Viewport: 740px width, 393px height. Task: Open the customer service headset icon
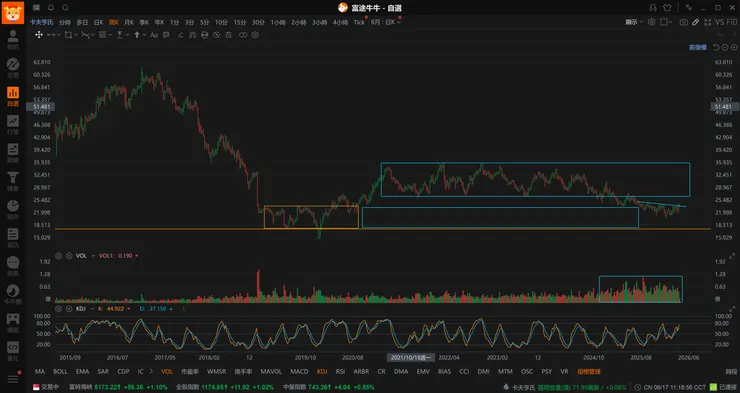click(653, 8)
